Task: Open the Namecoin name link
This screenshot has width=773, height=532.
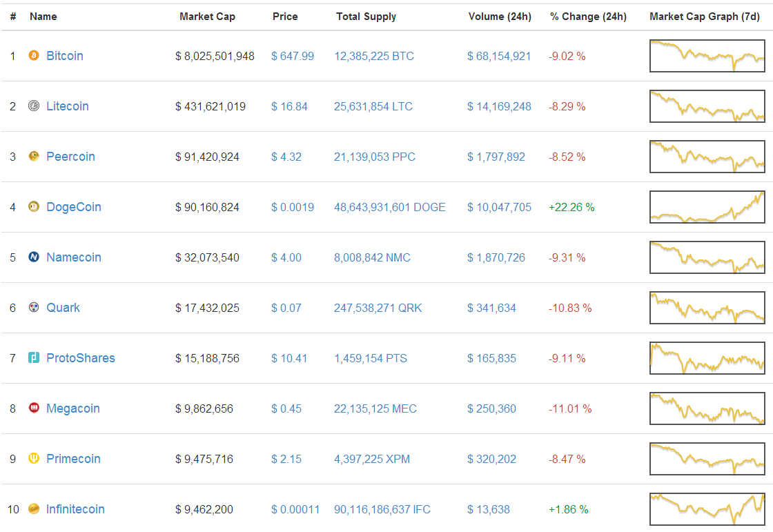Action: pos(74,257)
